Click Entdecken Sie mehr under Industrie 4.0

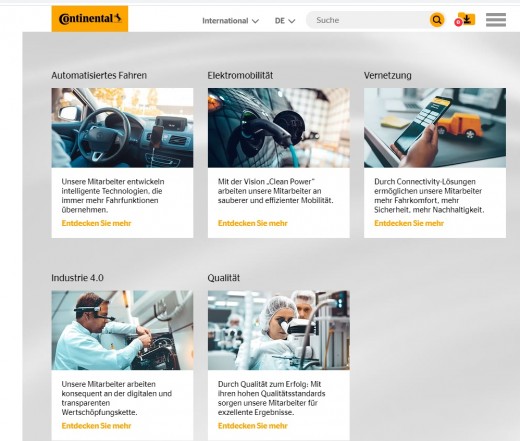pyautogui.click(x=96, y=426)
